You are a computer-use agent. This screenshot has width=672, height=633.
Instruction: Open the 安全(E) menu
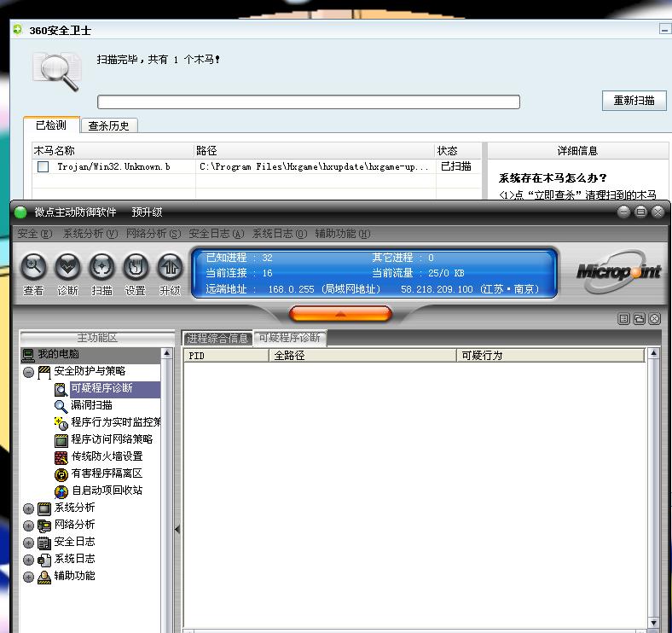tap(35, 234)
